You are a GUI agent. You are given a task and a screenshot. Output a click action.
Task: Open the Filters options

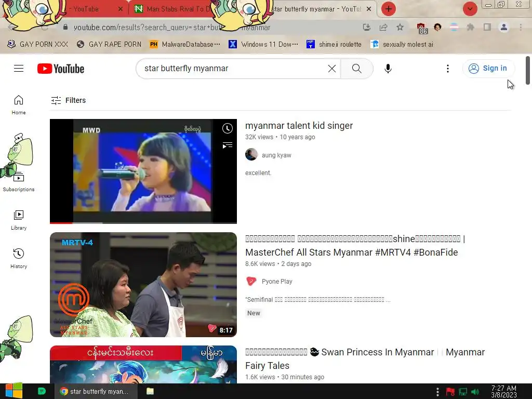[x=69, y=100]
